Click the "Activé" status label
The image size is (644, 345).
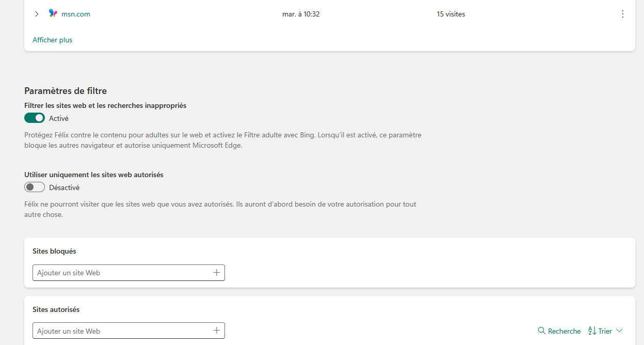(x=59, y=118)
